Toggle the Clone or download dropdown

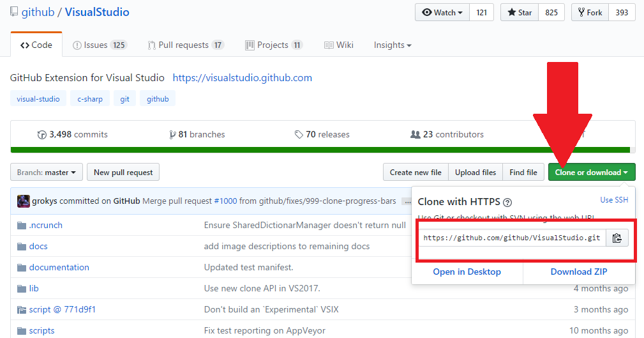pos(592,173)
